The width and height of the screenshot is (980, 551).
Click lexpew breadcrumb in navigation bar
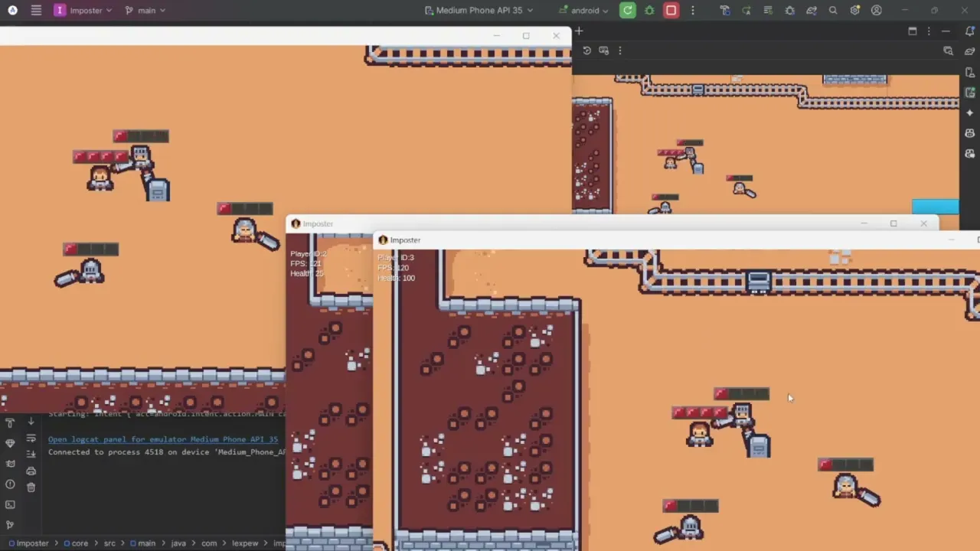[245, 543]
